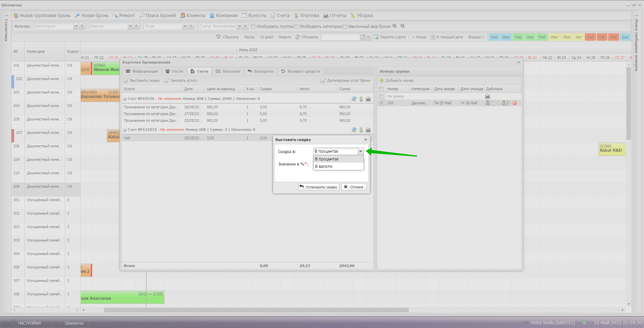Click the red remove icon for room 208
Image resolution: width=644 pixels, height=328 pixels.
(x=515, y=103)
